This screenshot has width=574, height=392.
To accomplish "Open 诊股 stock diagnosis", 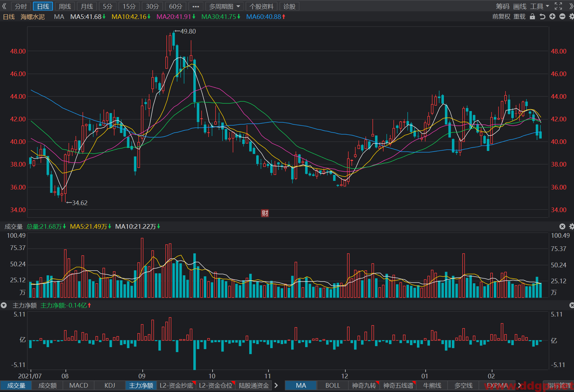I will [x=289, y=6].
